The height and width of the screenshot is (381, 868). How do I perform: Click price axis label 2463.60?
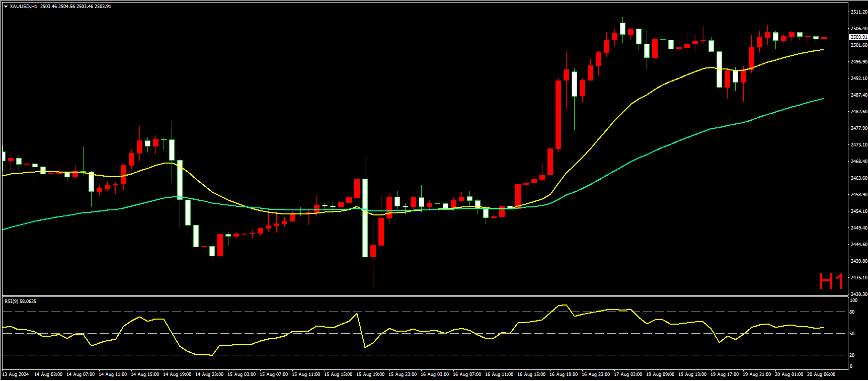(859, 178)
